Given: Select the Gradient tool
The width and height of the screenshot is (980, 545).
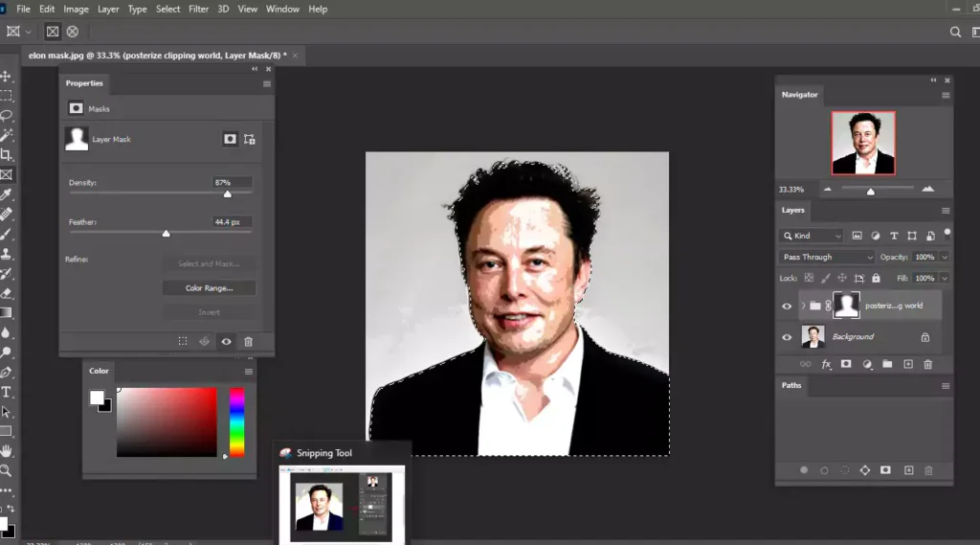Looking at the screenshot, I should [x=7, y=313].
